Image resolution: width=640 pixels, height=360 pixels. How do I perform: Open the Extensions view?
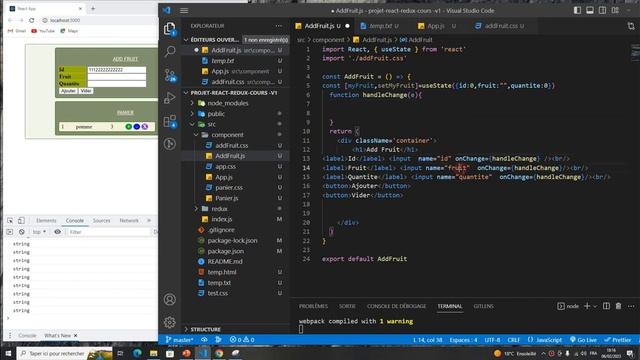tap(170, 121)
